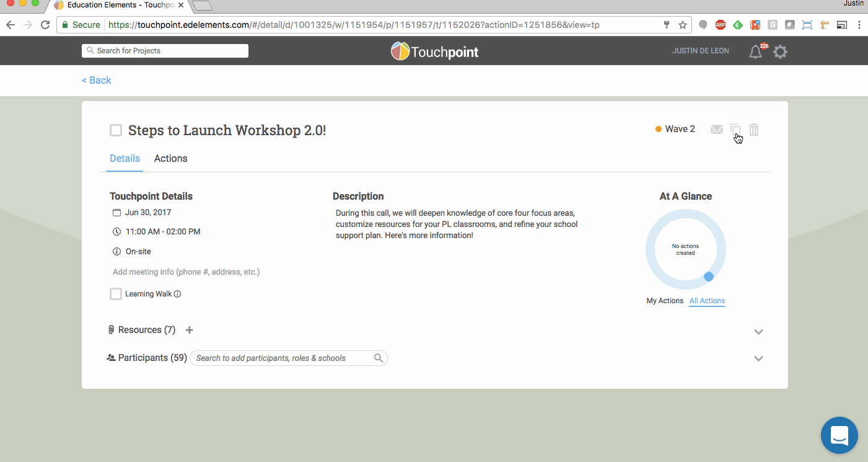Select the Details tab
The image size is (868, 462).
[x=125, y=159]
